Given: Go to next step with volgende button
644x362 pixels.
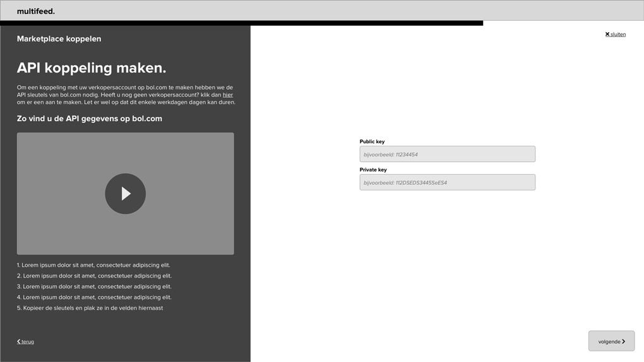Looking at the screenshot, I should click(612, 341).
